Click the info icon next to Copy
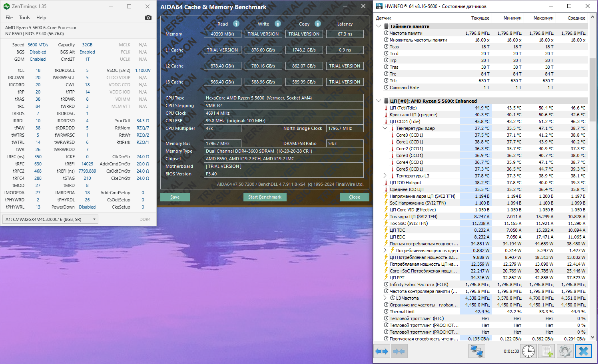 [318, 24]
